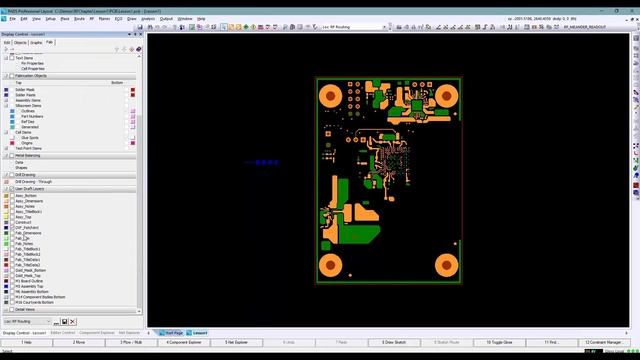This screenshot has height=360, width=640.
Task: Open the Planes menu
Action: click(104, 19)
